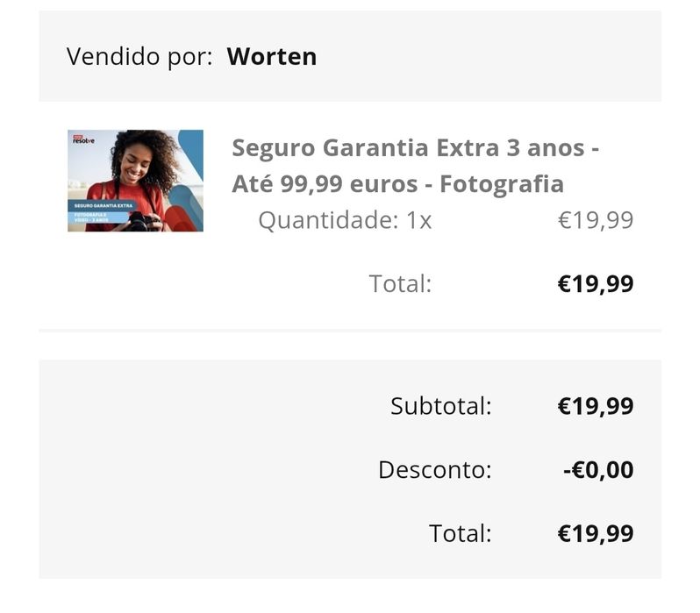The height and width of the screenshot is (613, 700).
Task: Open the 'Seguro Garantia Extra 3 anos' title
Action: click(x=415, y=147)
